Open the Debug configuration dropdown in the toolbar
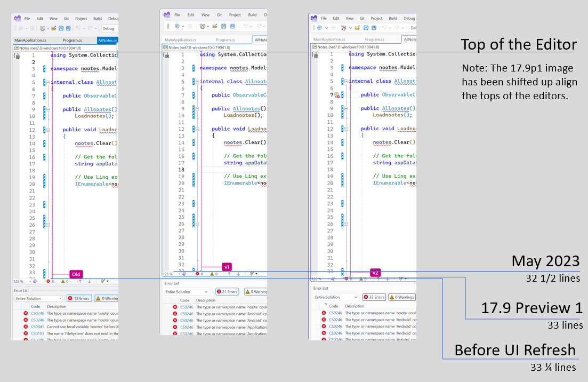The height and width of the screenshot is (382, 588). 108,28
